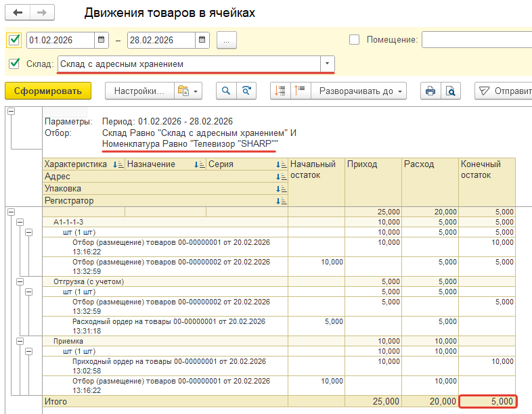
Task: Open print preview
Action: point(449,91)
